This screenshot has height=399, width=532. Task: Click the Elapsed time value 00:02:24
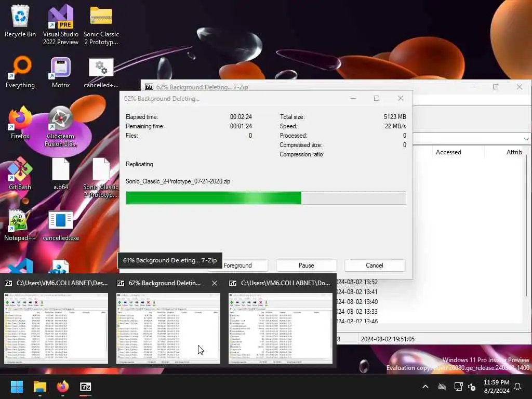[241, 117]
